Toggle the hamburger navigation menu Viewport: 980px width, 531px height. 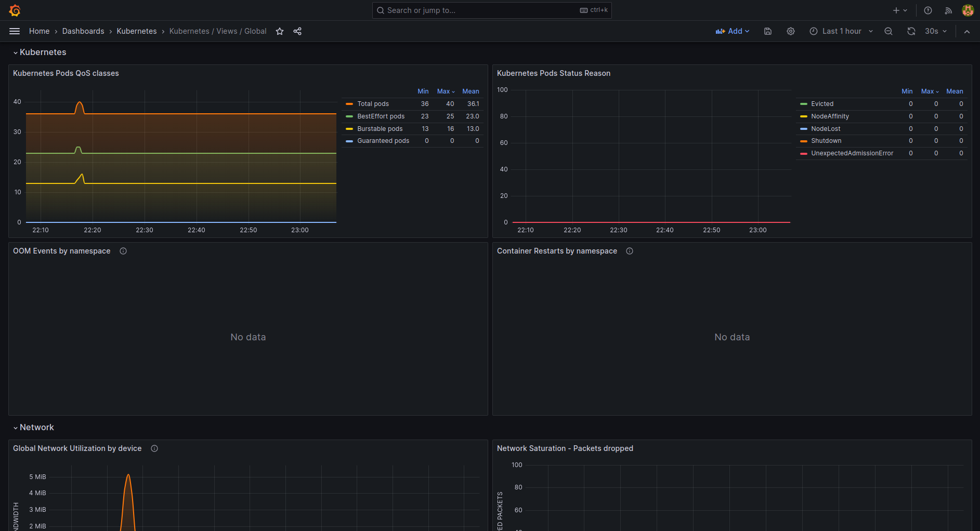(15, 31)
